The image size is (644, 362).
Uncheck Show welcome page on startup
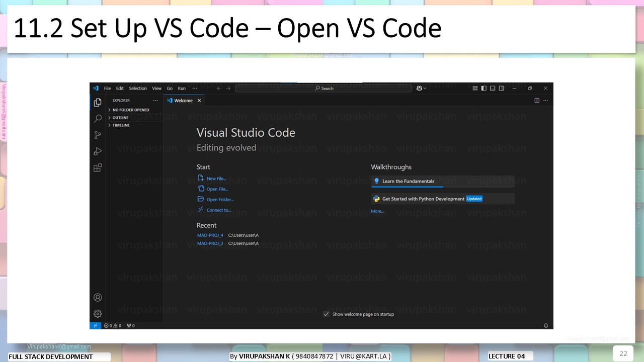click(326, 314)
